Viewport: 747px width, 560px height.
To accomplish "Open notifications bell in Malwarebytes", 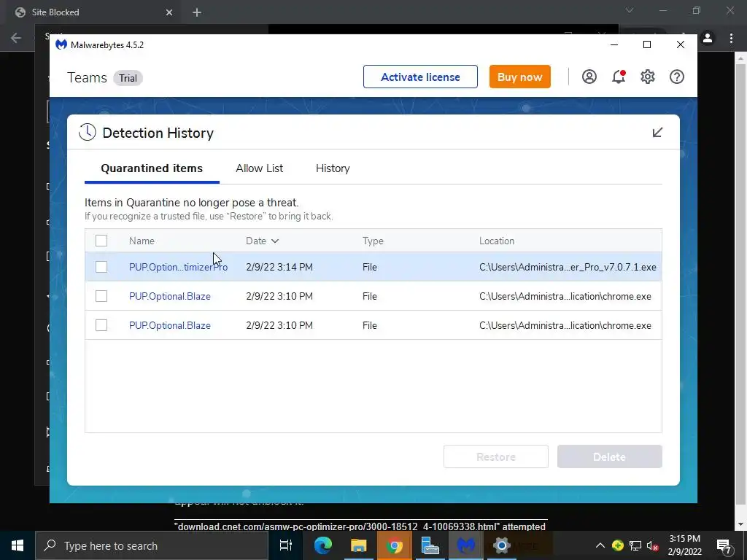I will click(619, 77).
